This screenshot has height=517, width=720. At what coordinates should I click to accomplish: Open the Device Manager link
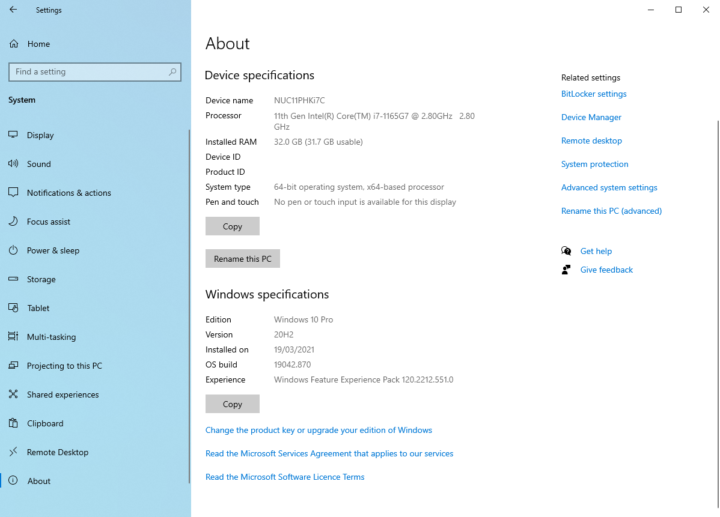591,117
